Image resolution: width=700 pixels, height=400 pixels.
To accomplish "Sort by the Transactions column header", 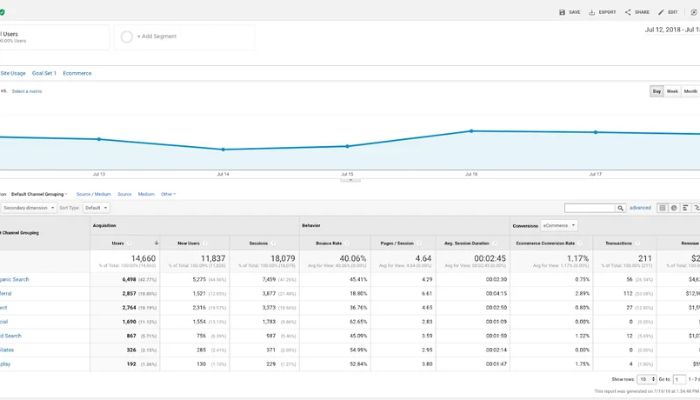I will [619, 243].
